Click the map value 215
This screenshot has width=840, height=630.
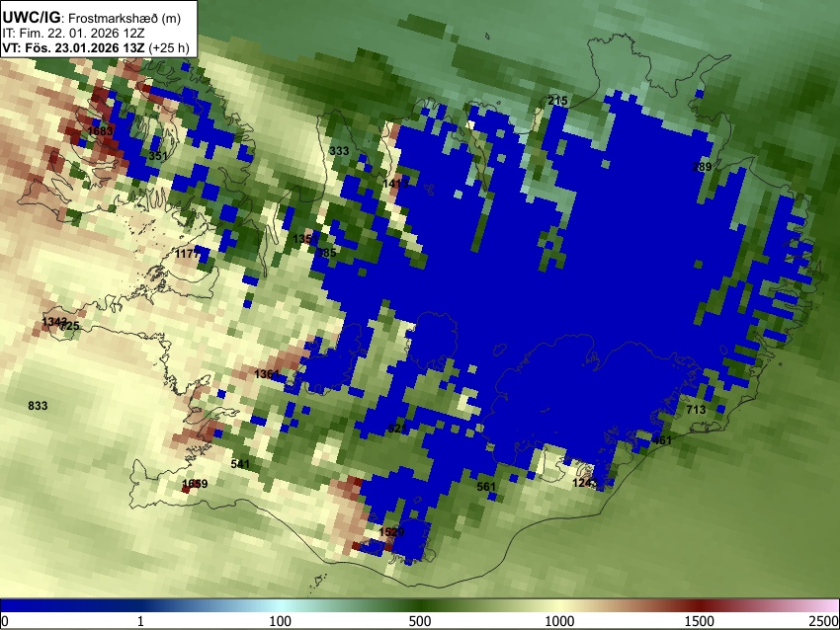(557, 101)
